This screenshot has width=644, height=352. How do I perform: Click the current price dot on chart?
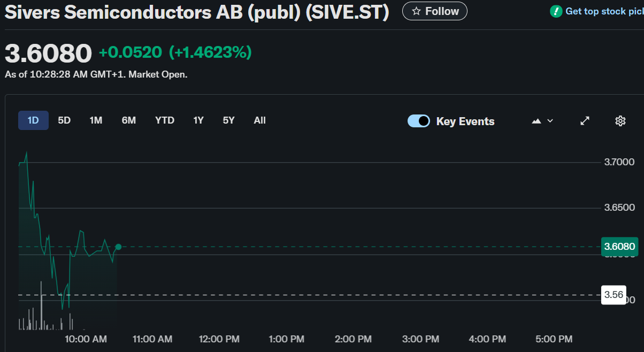point(118,247)
